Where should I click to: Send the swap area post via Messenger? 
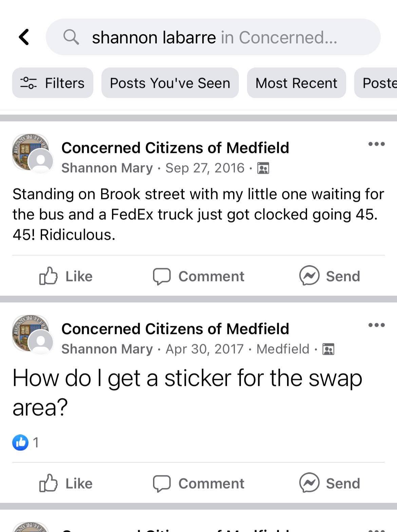[329, 484]
